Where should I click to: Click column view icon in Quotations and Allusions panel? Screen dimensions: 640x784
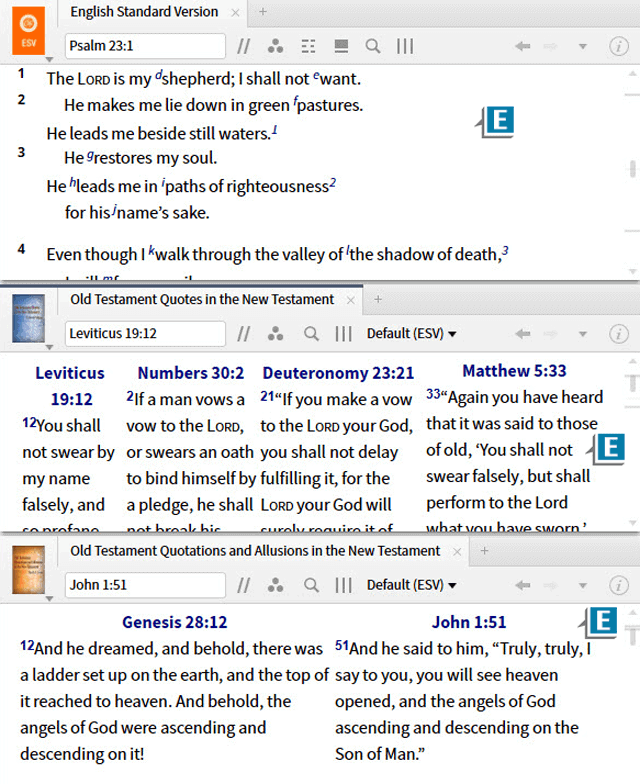click(x=343, y=585)
